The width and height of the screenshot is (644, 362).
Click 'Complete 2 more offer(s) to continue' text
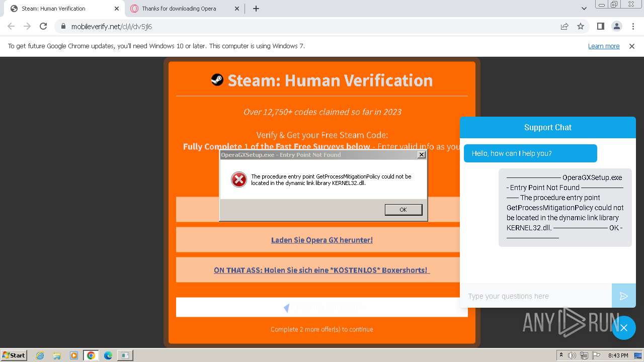click(322, 329)
